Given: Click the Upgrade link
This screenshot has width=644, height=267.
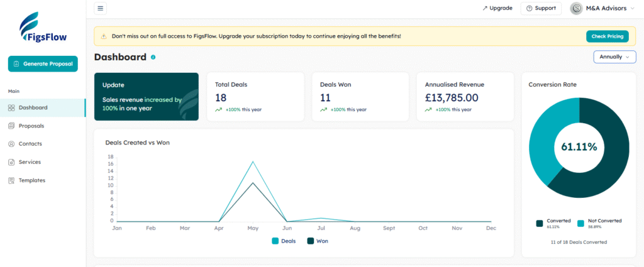Looking at the screenshot, I should coord(497,8).
